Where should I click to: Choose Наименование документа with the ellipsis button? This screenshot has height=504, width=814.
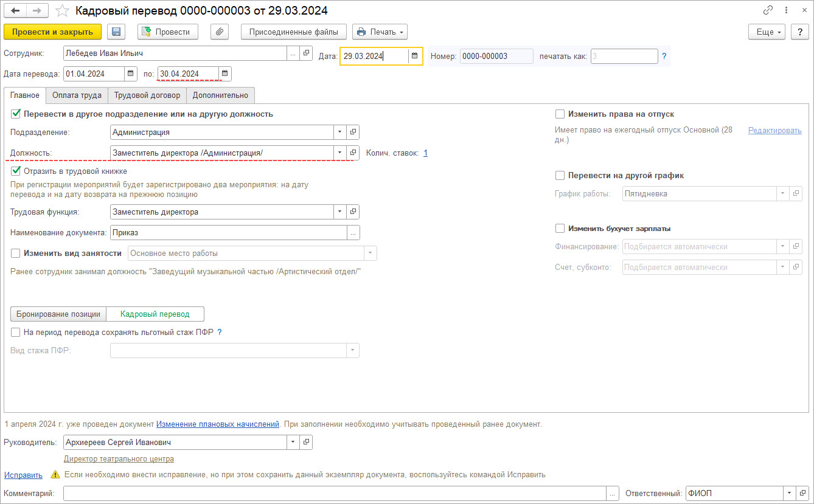[353, 232]
